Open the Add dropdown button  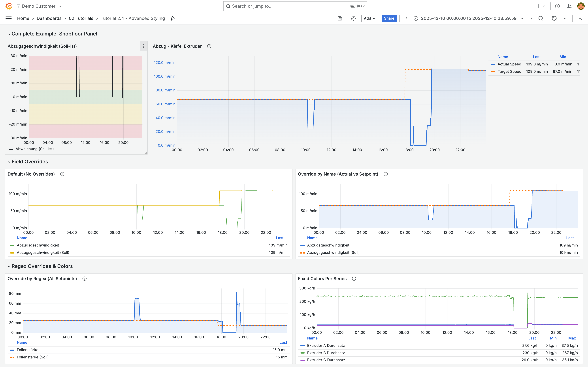tap(370, 19)
